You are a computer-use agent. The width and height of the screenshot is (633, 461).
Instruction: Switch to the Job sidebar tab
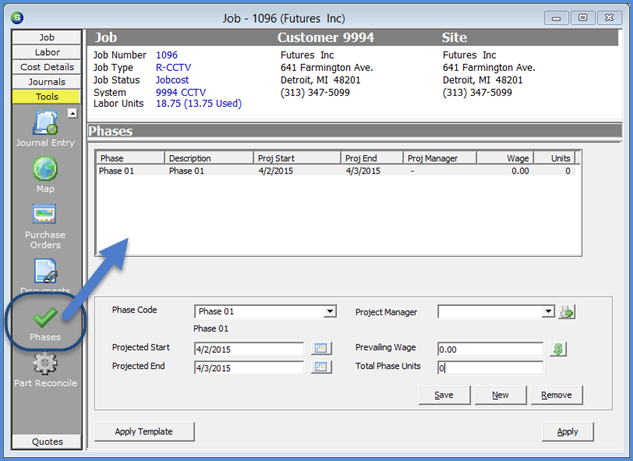tap(47, 37)
